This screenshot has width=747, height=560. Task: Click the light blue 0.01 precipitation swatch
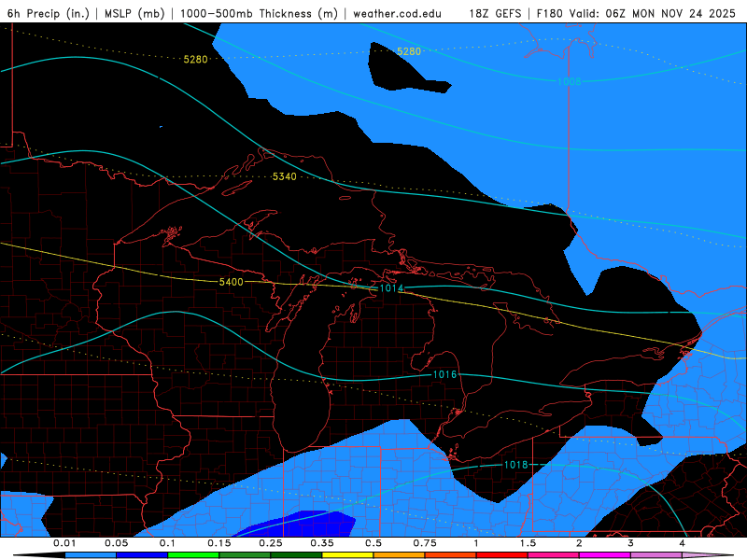(x=91, y=555)
